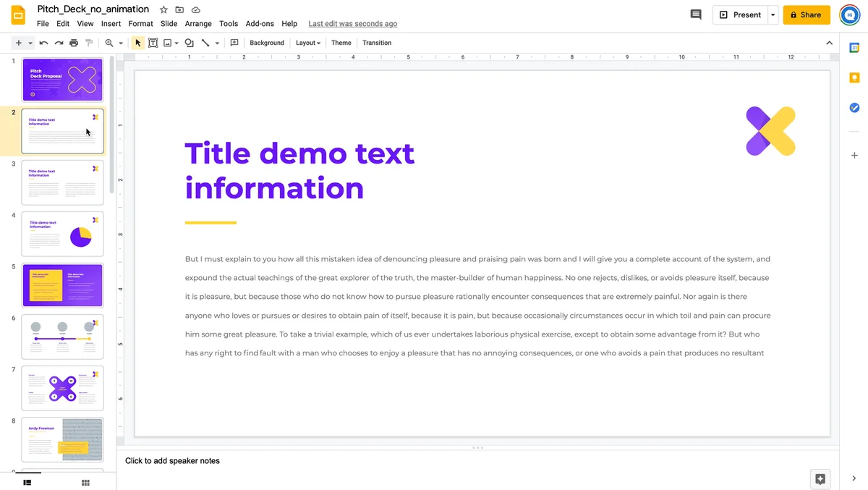Click the Explore button at bottom right
Viewport: 868px width, 490px height.
820,478
